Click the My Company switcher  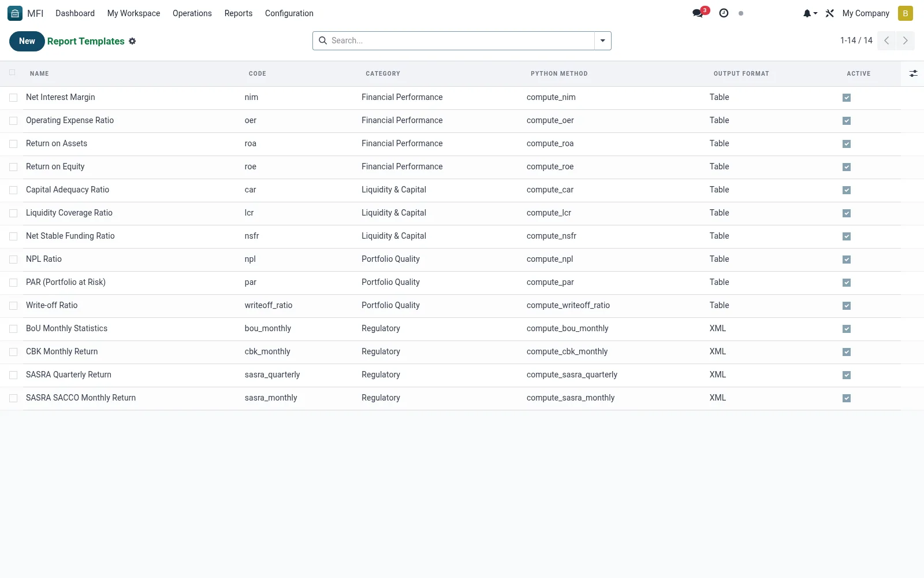coord(866,13)
